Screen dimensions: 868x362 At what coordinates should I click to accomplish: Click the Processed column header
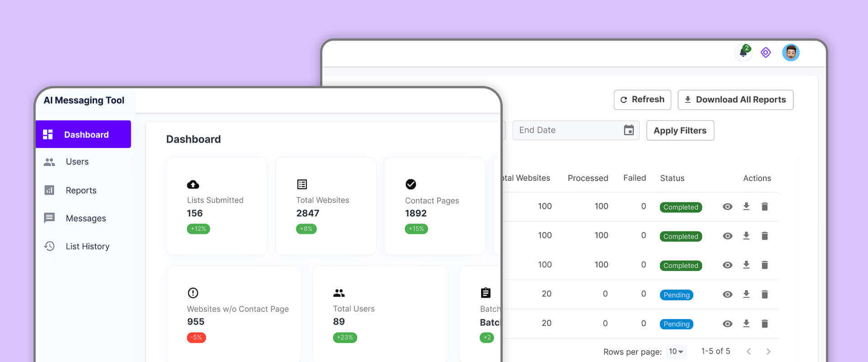[x=588, y=178]
